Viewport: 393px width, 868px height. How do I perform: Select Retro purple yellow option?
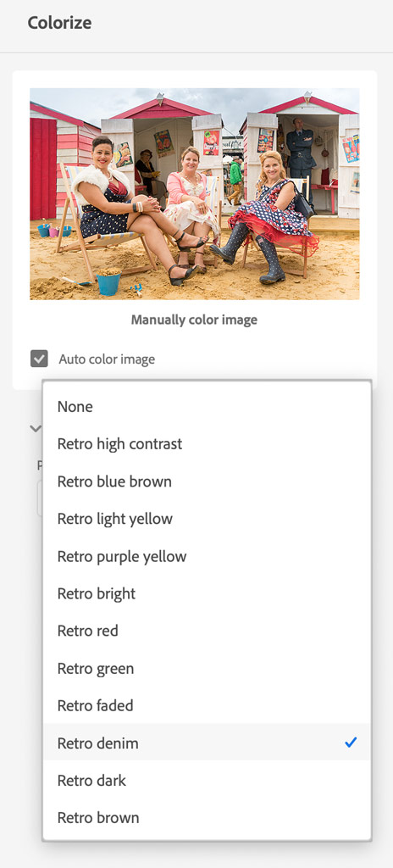[x=207, y=556]
